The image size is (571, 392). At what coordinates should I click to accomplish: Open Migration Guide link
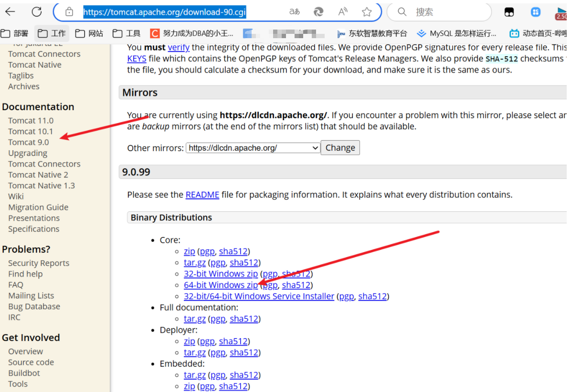38,207
